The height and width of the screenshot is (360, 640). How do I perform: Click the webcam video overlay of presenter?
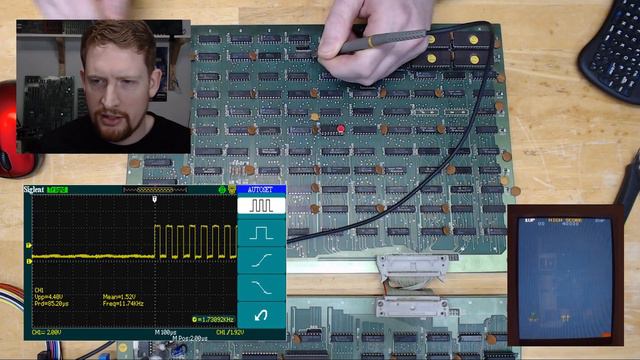click(103, 87)
